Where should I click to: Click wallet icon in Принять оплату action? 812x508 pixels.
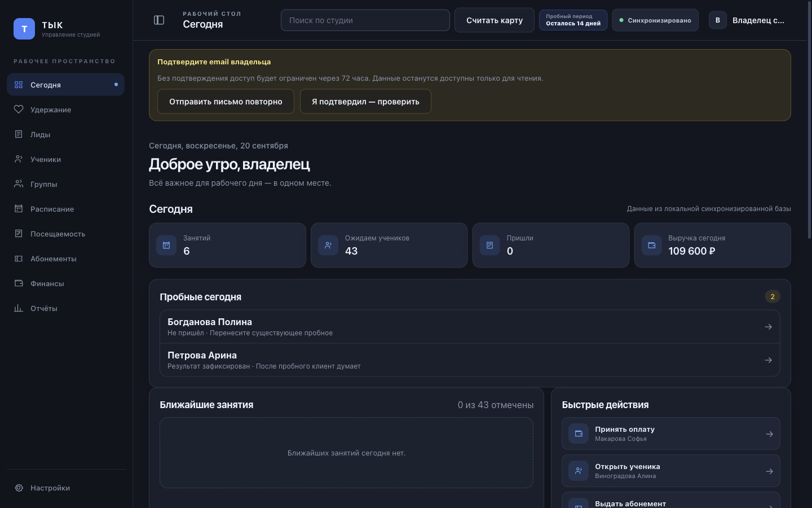[579, 433]
